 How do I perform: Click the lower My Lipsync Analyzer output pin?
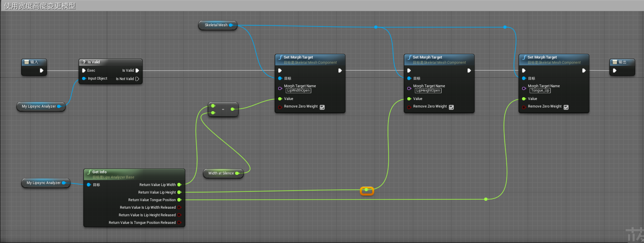click(64, 183)
